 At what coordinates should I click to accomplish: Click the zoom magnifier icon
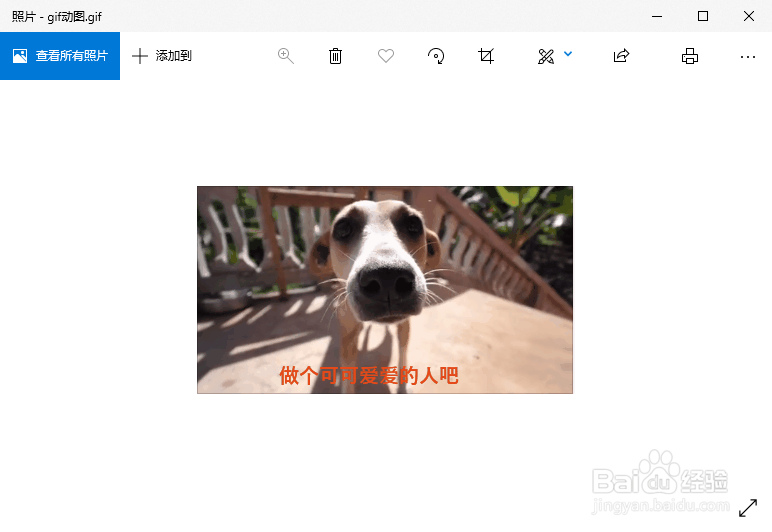[286, 56]
